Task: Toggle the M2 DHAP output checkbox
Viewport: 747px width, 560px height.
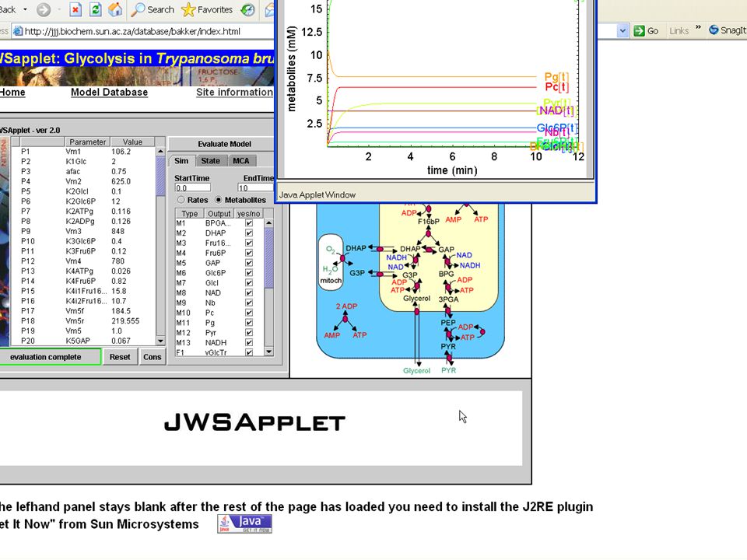Action: 249,233
